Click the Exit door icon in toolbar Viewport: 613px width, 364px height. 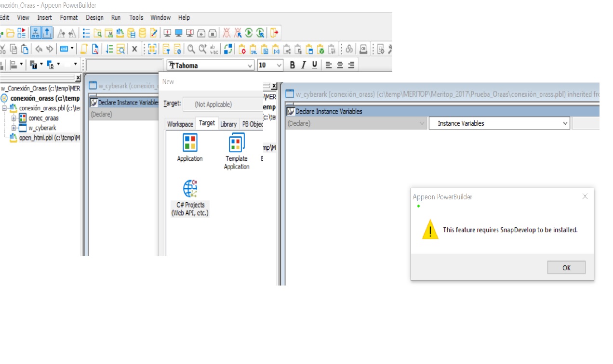click(274, 33)
